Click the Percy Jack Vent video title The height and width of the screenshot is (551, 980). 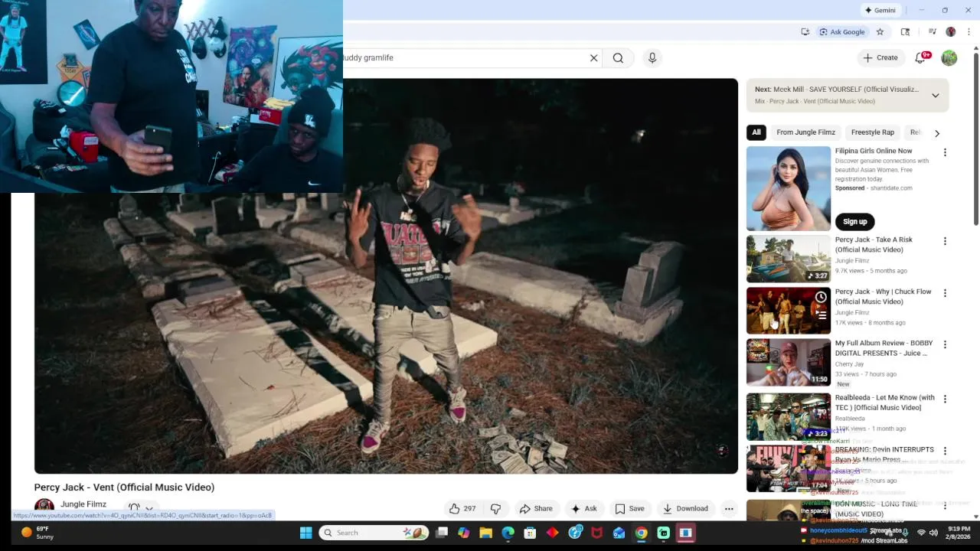point(124,487)
